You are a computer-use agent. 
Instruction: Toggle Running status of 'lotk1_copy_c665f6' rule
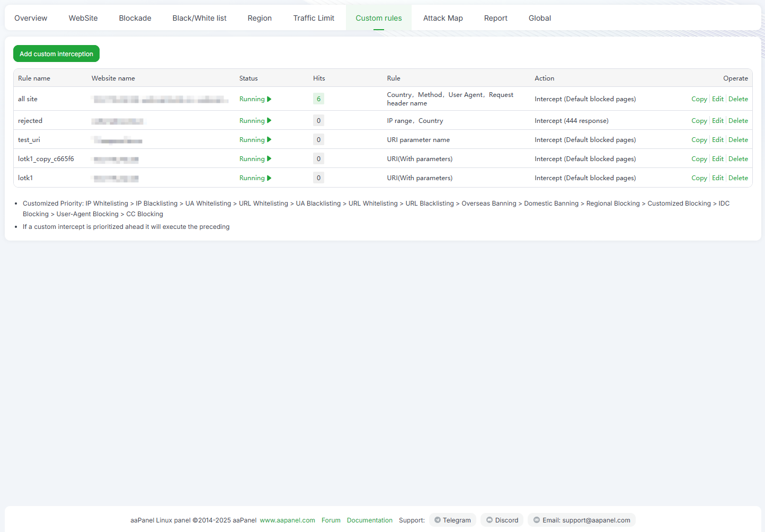(255, 159)
